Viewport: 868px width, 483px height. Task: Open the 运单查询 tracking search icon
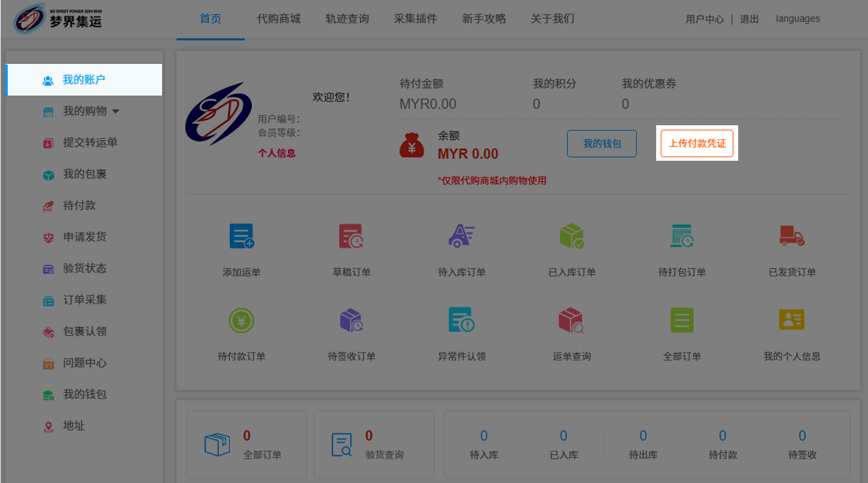point(572,320)
